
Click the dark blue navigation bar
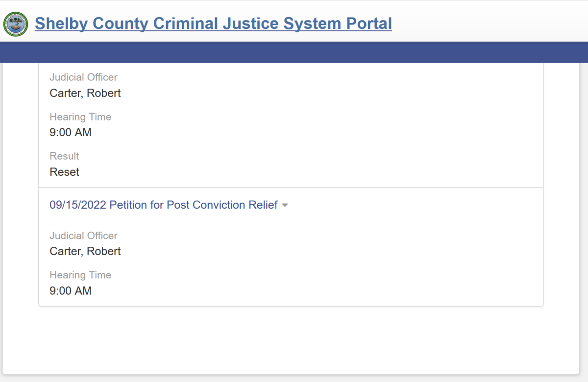pyautogui.click(x=294, y=52)
